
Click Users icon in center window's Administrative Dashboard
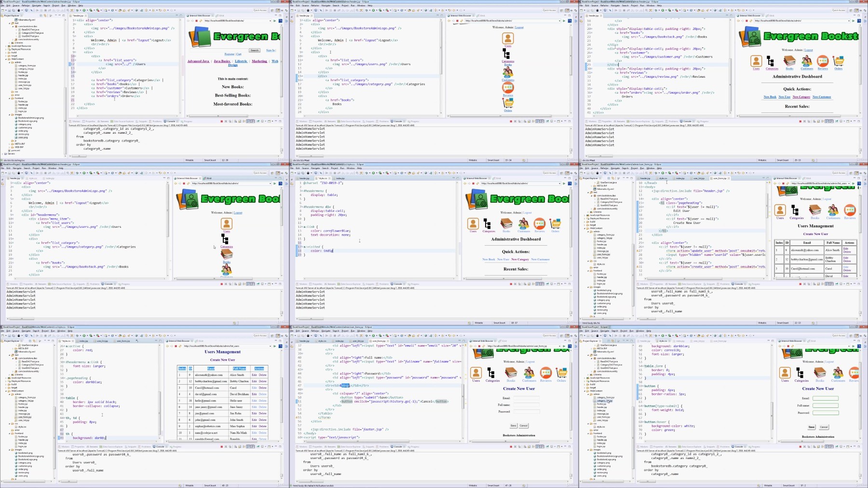coord(473,223)
